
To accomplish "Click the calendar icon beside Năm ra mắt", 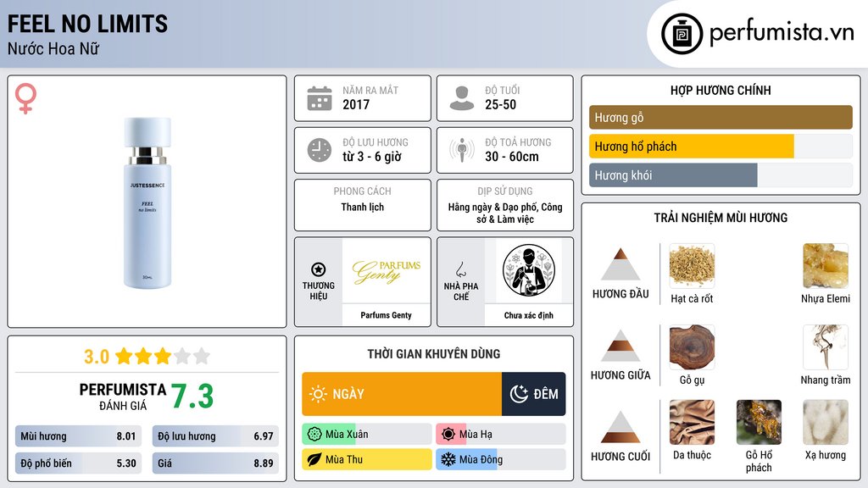I will (x=320, y=98).
